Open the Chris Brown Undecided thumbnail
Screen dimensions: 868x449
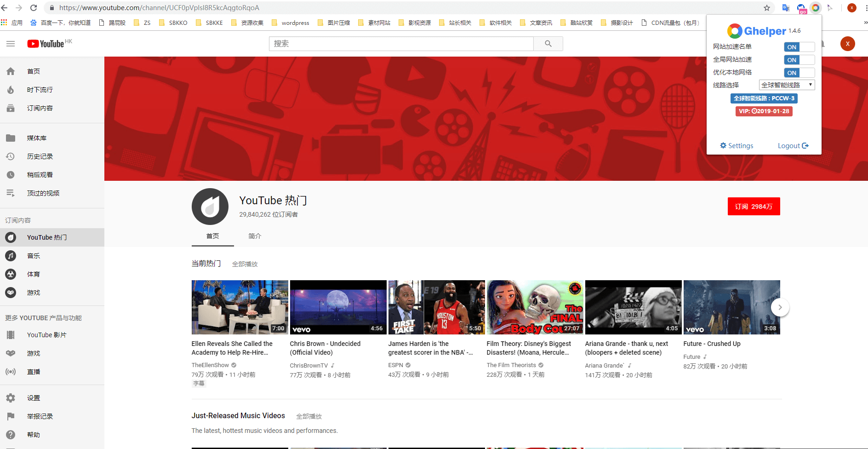coord(338,307)
